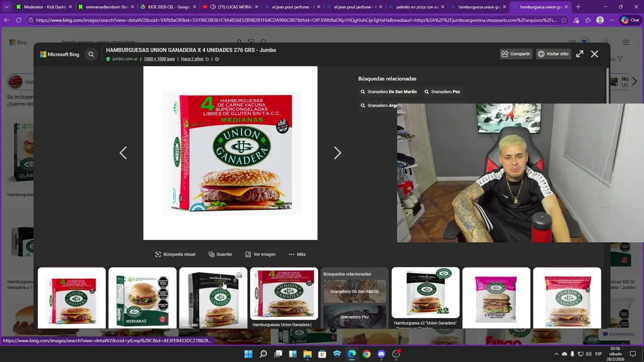
Task: Open File Explorer from taskbar
Action: click(307, 354)
